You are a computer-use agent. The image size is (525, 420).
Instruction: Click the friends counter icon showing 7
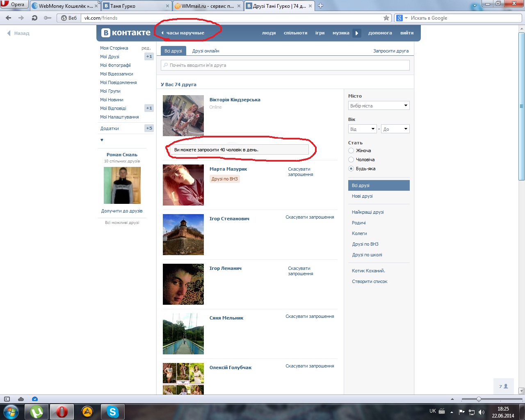coord(503,386)
